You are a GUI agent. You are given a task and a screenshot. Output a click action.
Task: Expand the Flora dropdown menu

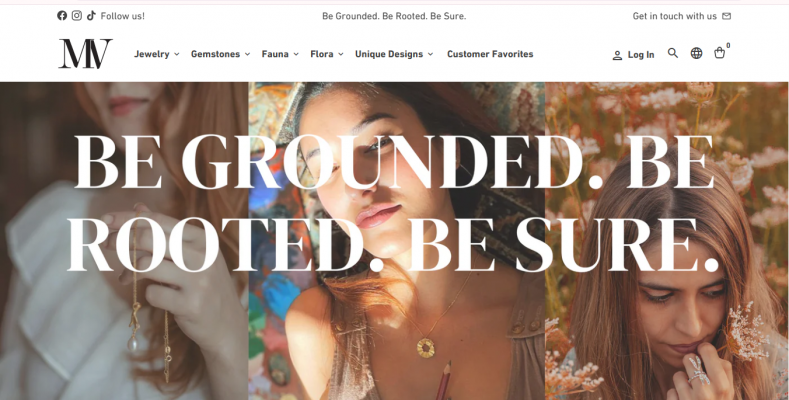327,54
